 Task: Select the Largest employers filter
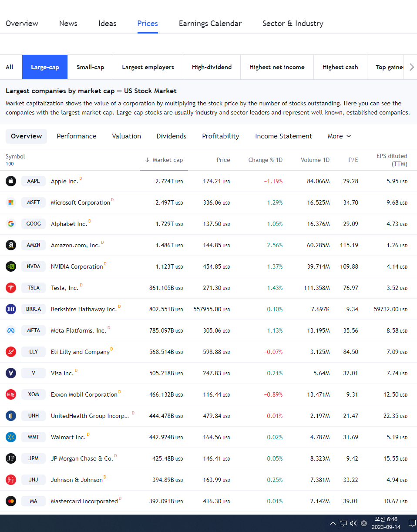coord(148,67)
